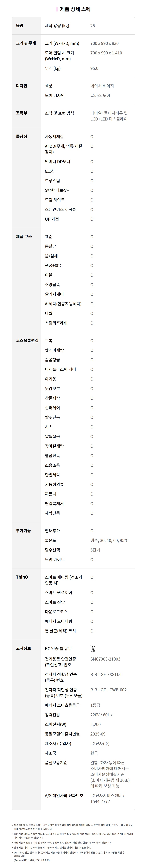Screen dimensions: 147x868
Task: Click the 조작부 section label
Action: tap(22, 113)
